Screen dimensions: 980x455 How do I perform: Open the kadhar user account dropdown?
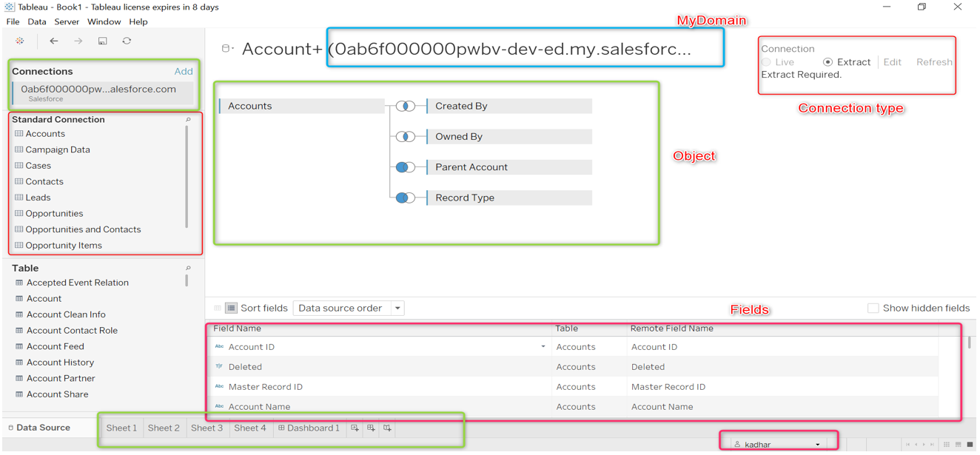(818, 443)
